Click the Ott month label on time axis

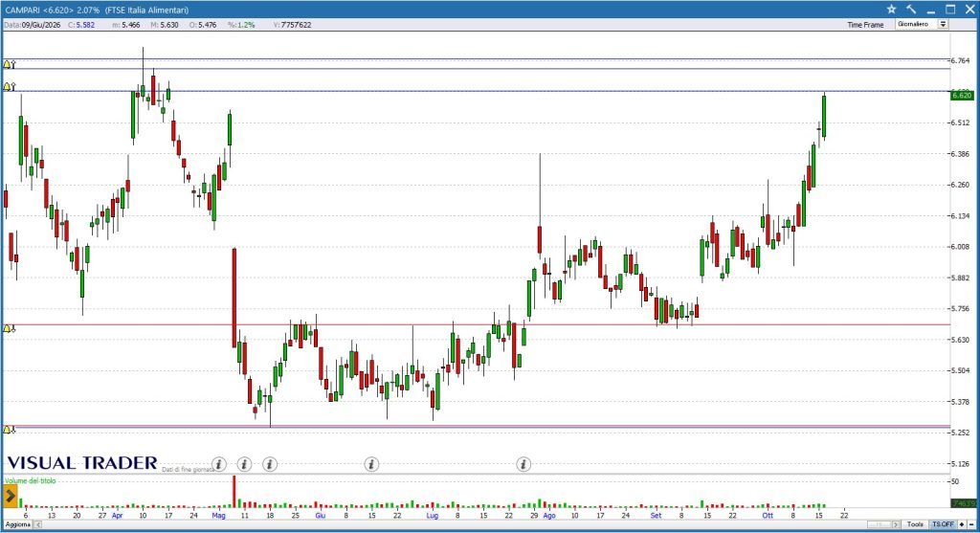pyautogui.click(x=768, y=516)
